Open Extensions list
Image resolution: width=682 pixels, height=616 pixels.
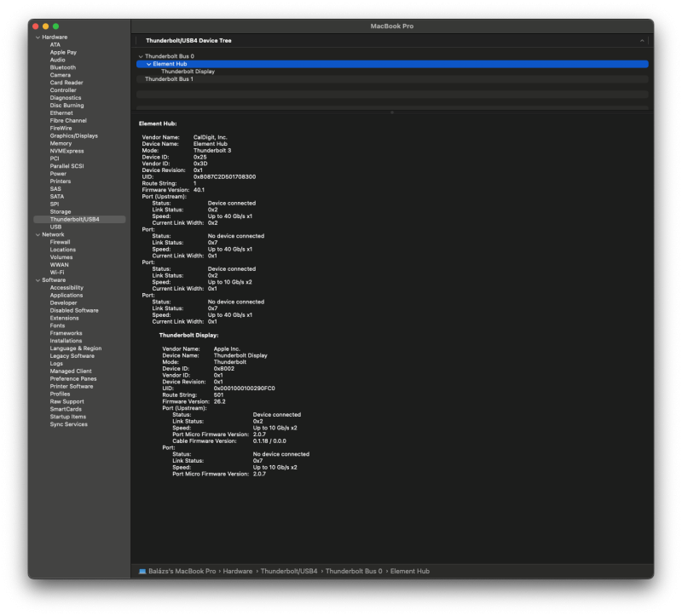(64, 318)
